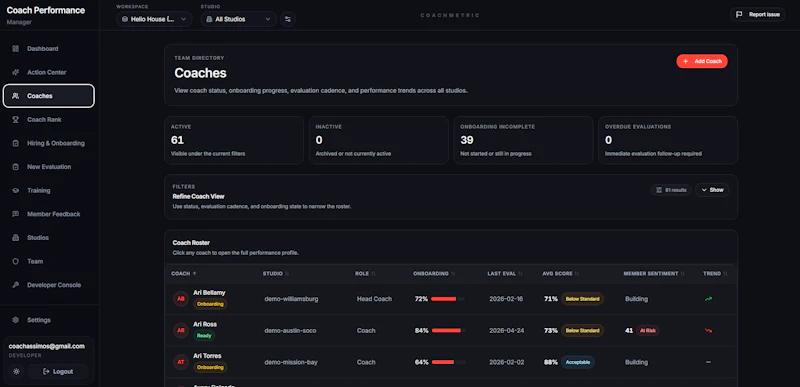Click the New Evaluation clipboard icon
This screenshot has width=800, height=387.
point(15,167)
